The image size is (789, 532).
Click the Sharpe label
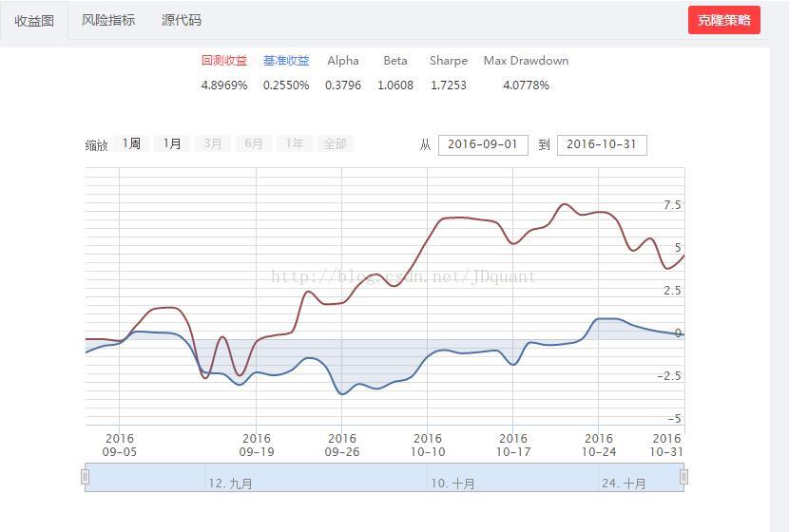tap(449, 61)
